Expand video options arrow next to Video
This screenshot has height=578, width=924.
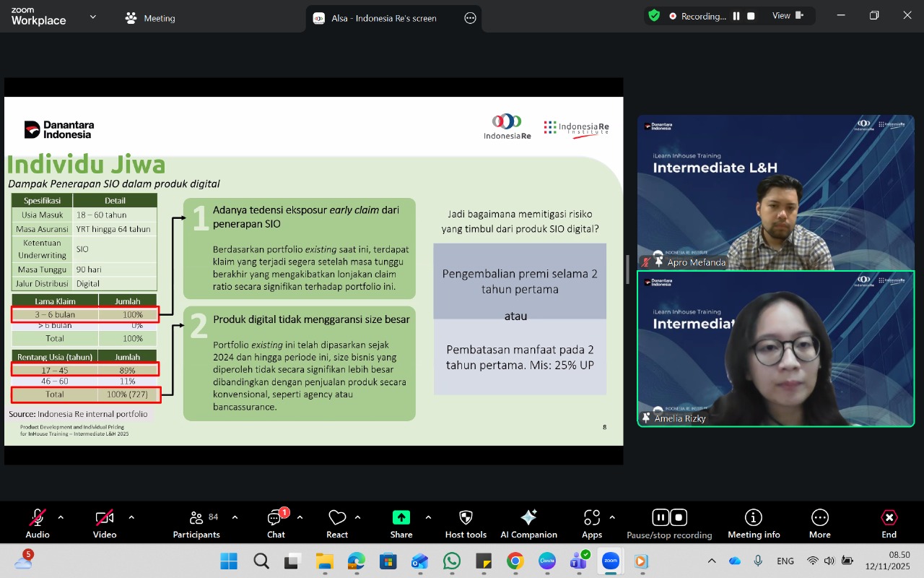click(x=131, y=517)
